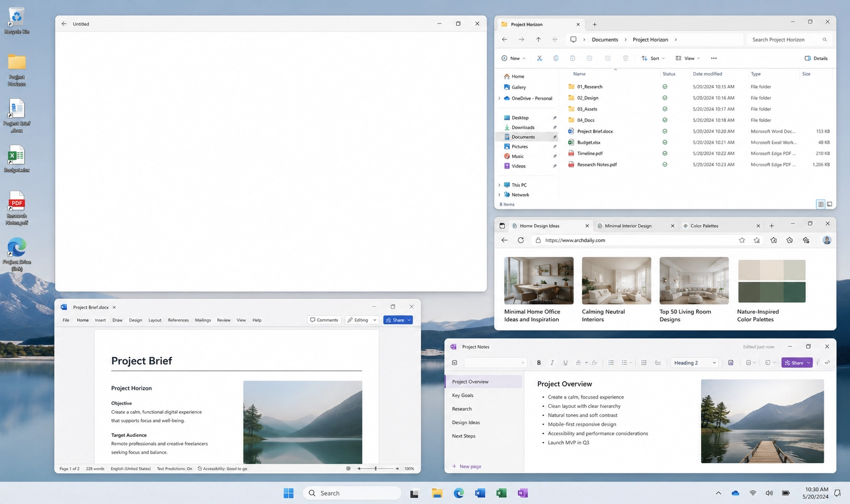
Task: Click the Word zoom slider handle
Action: tap(375, 469)
